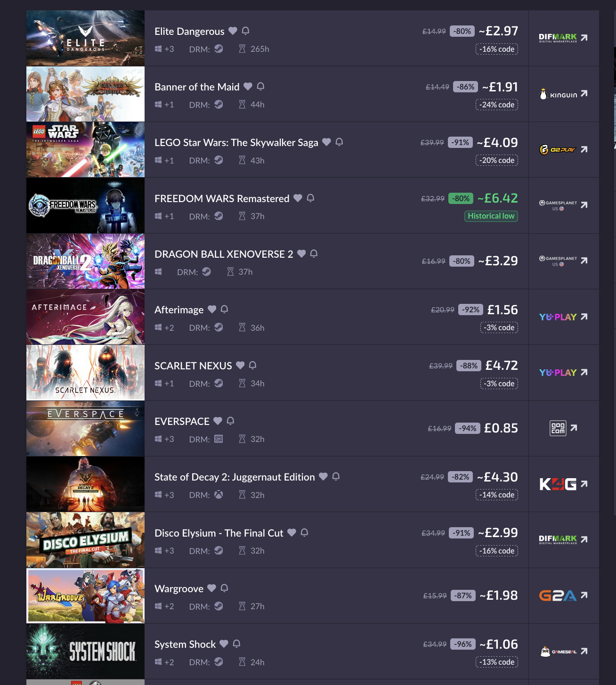
Task: Toggle the heart next to SCARLET NEXUS
Action: pos(240,366)
